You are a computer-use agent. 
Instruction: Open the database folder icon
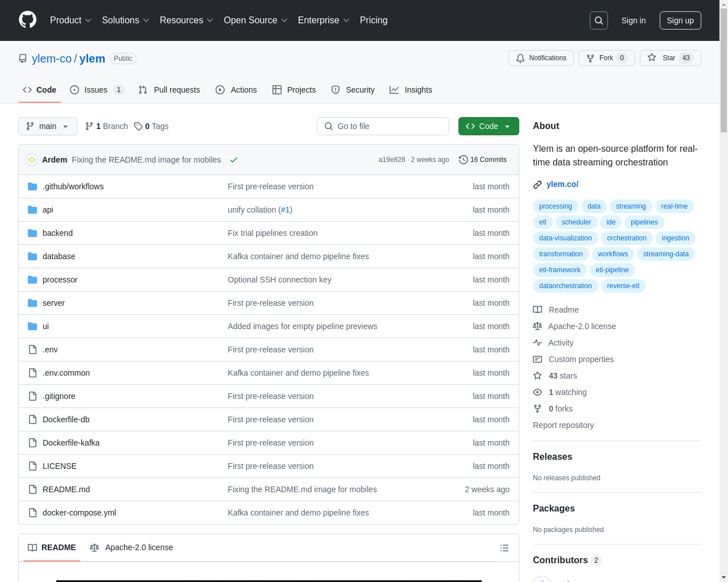32,256
